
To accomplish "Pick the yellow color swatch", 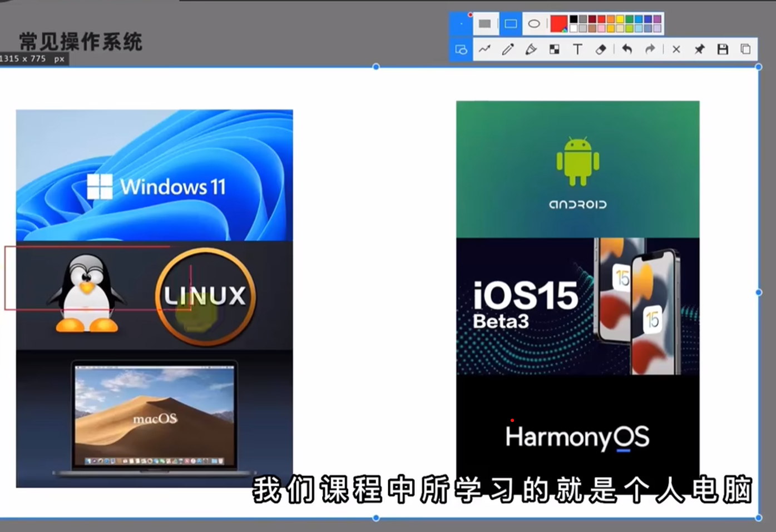I will pos(620,19).
